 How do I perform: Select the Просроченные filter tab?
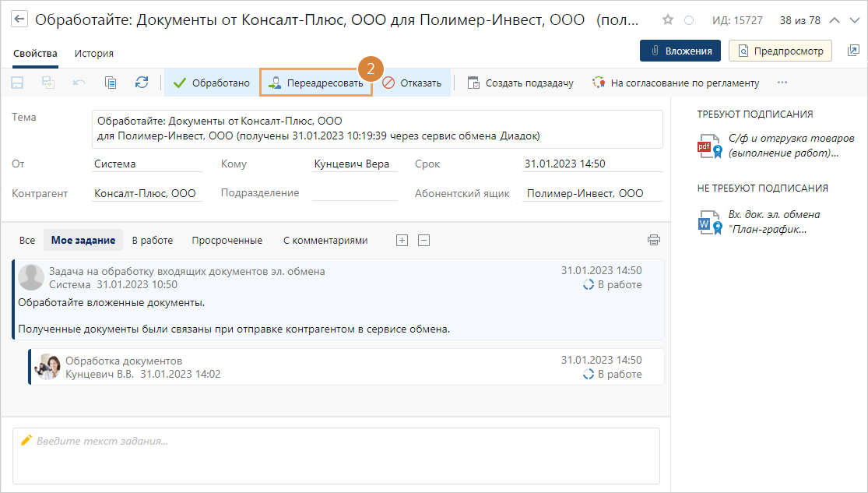227,240
